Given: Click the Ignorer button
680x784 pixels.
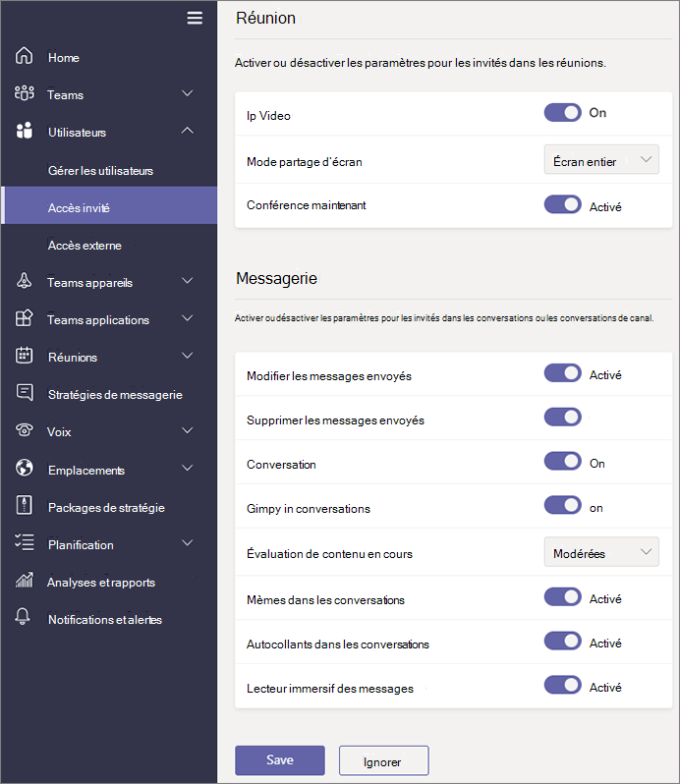Looking at the screenshot, I should click(383, 760).
